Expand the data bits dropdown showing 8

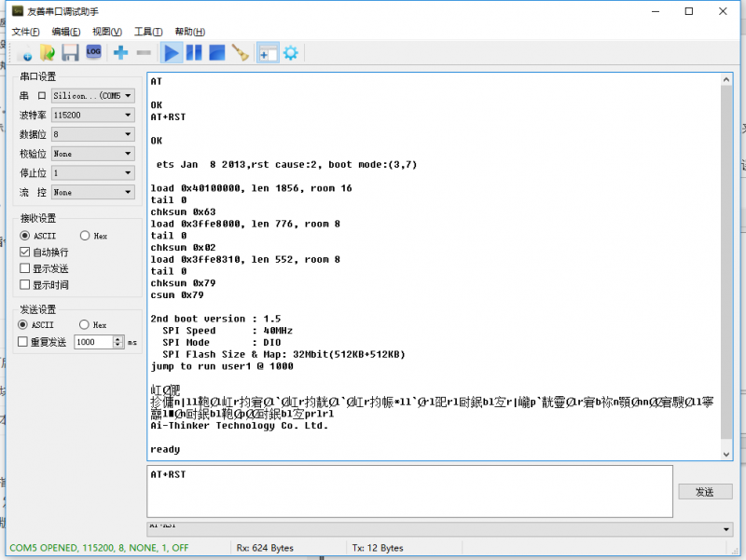pos(93,134)
